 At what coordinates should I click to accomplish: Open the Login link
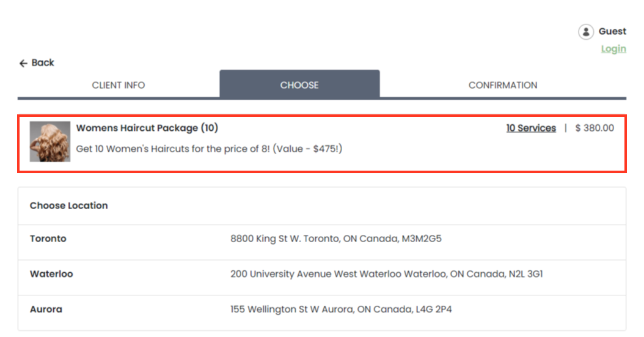click(613, 49)
